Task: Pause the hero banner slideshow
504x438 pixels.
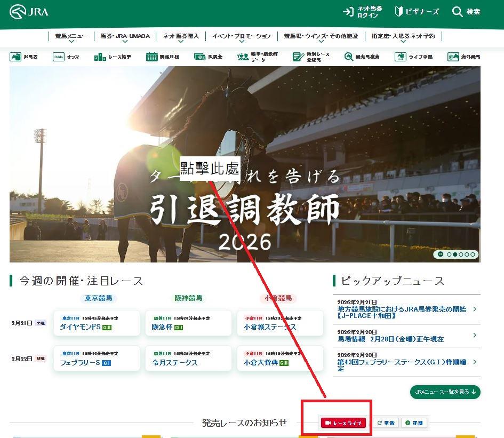Action: point(440,254)
